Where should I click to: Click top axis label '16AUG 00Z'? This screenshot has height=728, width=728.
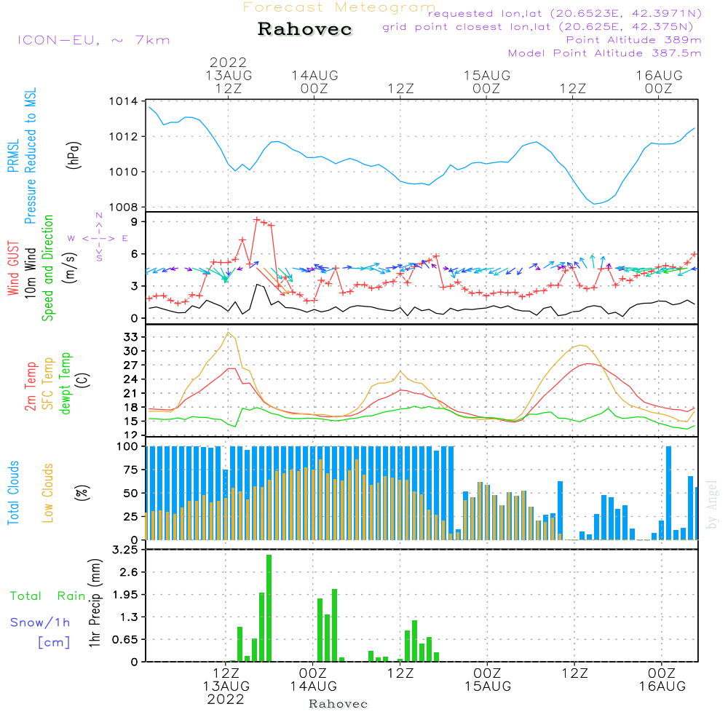[660, 82]
